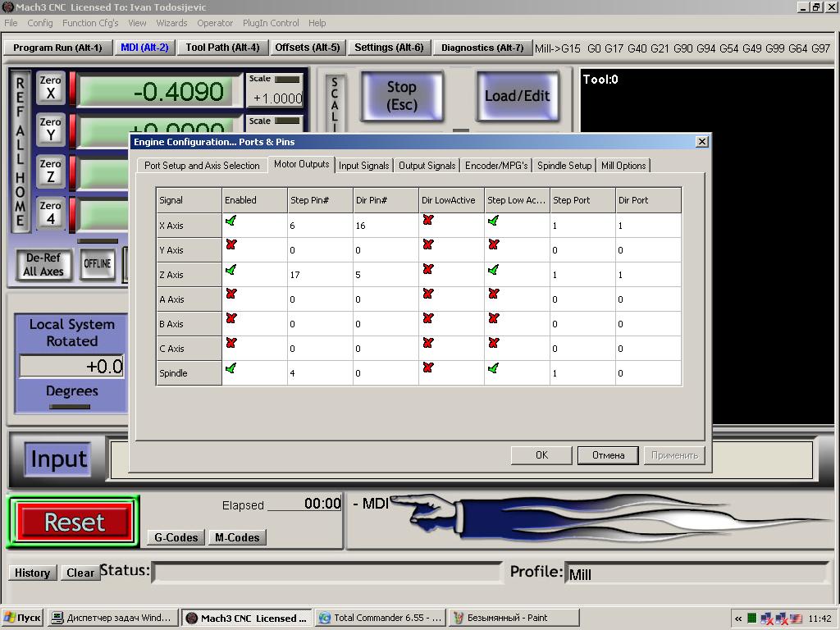Image resolution: width=840 pixels, height=630 pixels.
Task: Click Отмена cancel button
Action: 608,454
